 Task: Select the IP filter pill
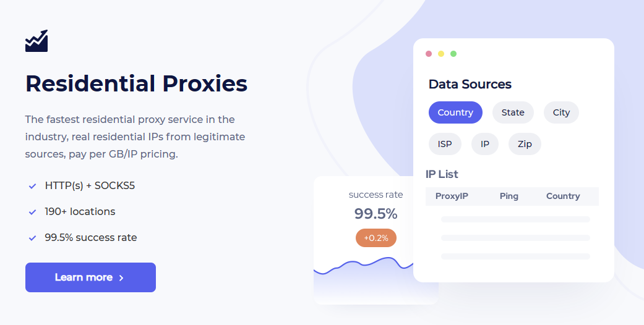pos(485,144)
